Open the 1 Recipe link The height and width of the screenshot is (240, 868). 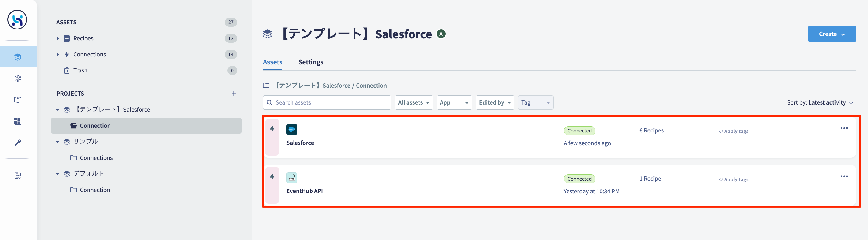coord(650,179)
